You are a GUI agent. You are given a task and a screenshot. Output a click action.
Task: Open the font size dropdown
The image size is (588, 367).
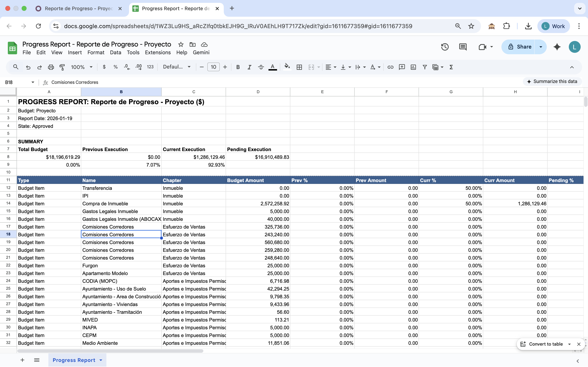(213, 67)
